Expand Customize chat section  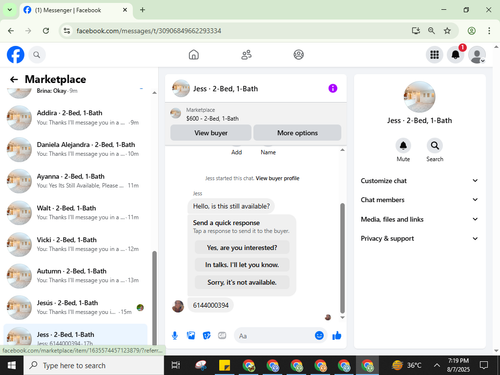(x=419, y=181)
